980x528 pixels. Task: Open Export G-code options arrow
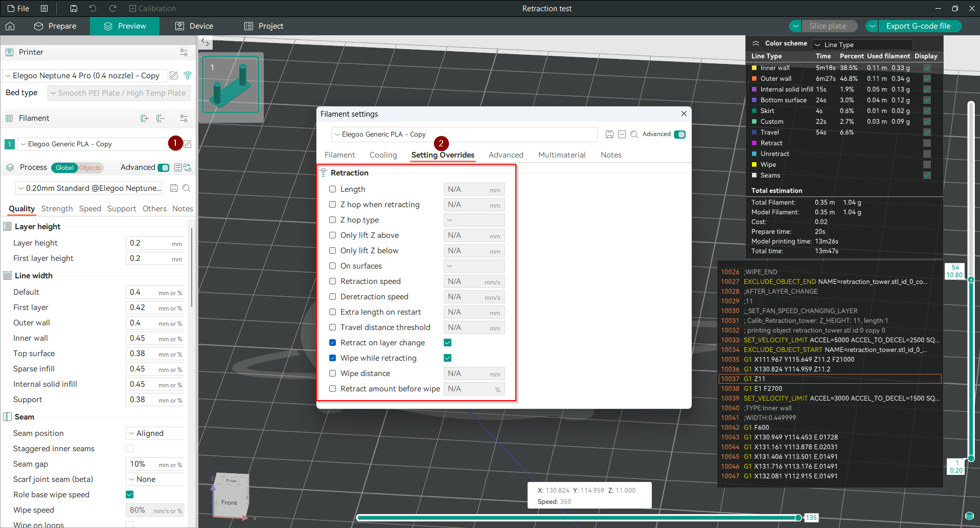tap(872, 26)
